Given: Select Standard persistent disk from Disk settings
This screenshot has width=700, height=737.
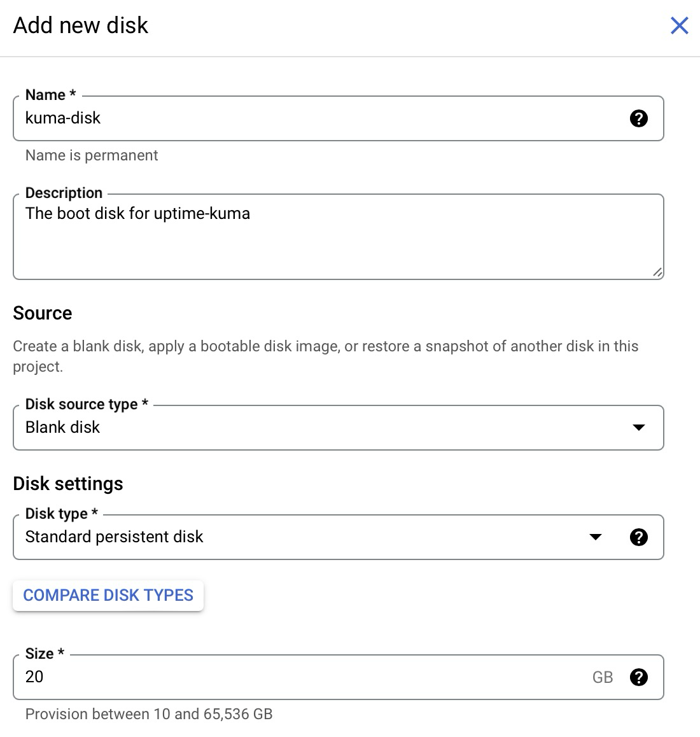Looking at the screenshot, I should [x=113, y=537].
